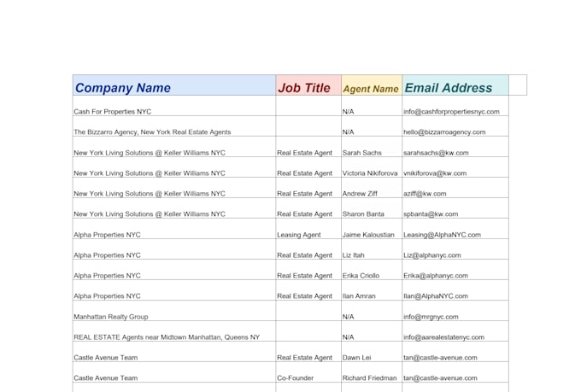Select Leasing@AlphaNYC.com email cell

tap(455, 229)
